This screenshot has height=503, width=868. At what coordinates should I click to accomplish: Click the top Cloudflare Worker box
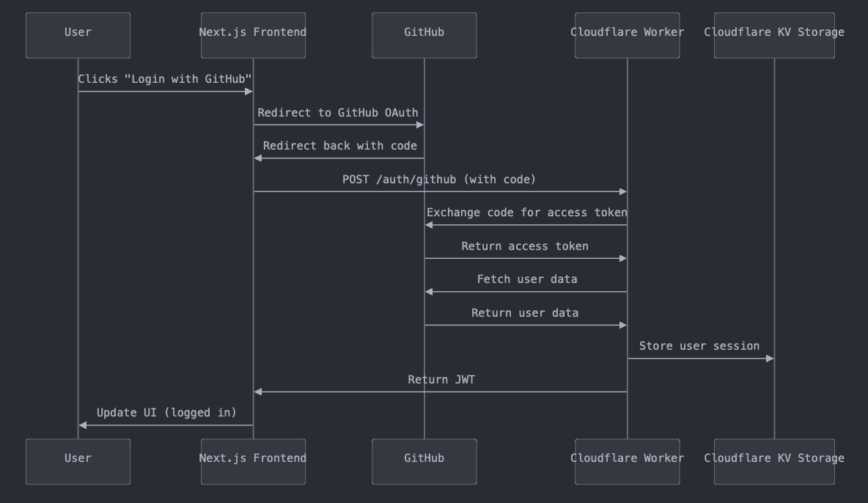pyautogui.click(x=627, y=35)
